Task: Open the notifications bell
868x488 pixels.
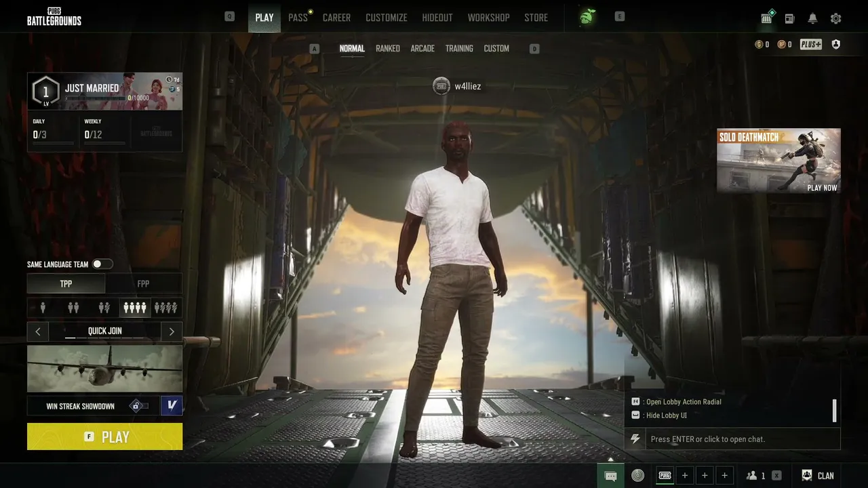Action: pos(812,18)
